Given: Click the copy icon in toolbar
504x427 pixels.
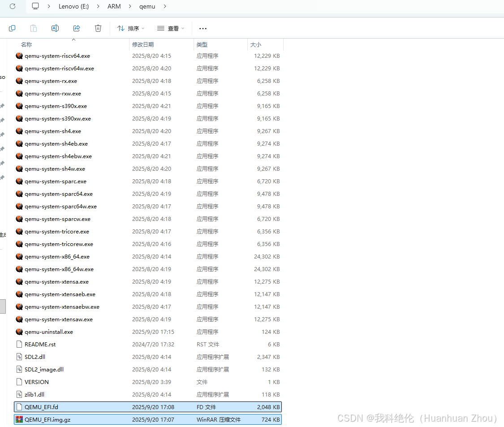Looking at the screenshot, I should tap(12, 28).
